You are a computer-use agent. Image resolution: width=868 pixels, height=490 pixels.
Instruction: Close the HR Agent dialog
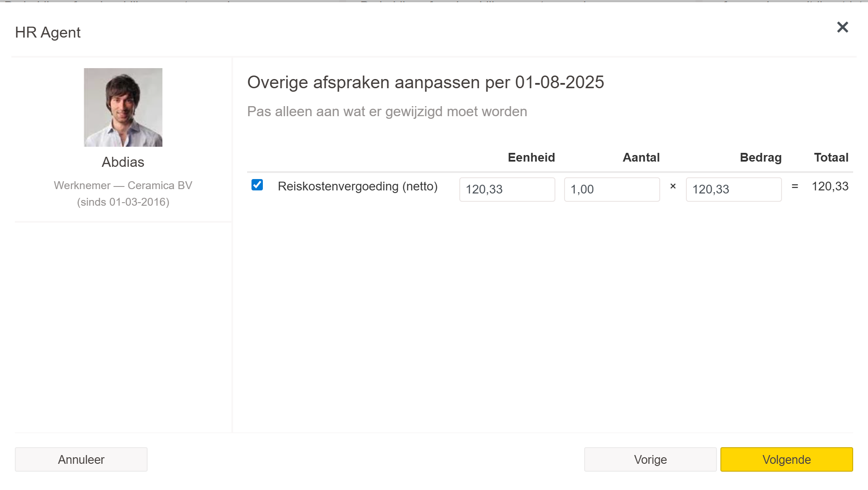(x=842, y=28)
